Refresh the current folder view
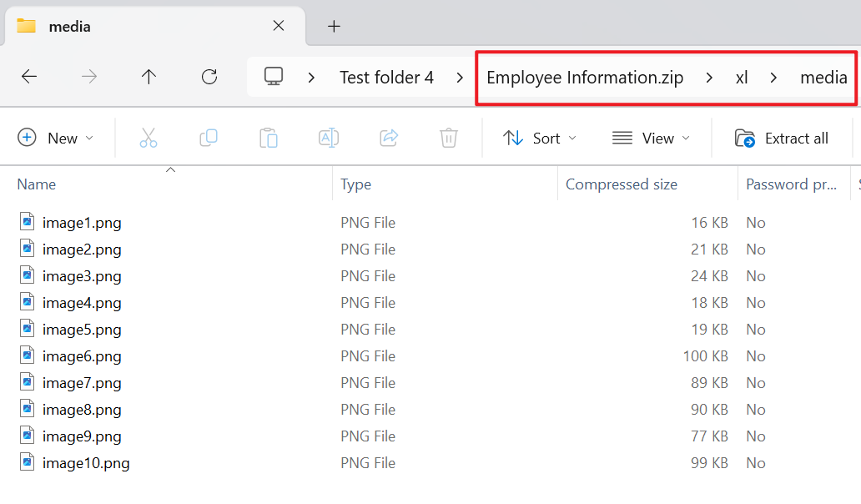Screen dimensions: 861x504 pyautogui.click(x=209, y=77)
